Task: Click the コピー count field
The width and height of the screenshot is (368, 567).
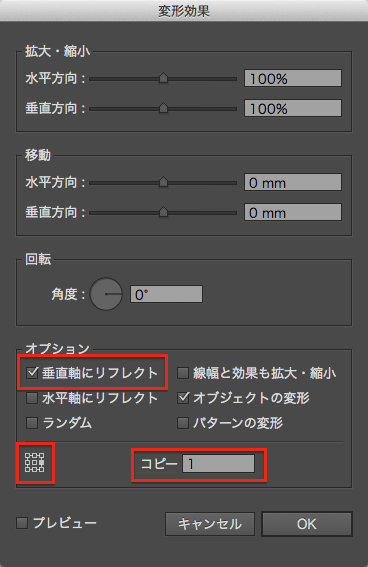Action: pos(218,464)
